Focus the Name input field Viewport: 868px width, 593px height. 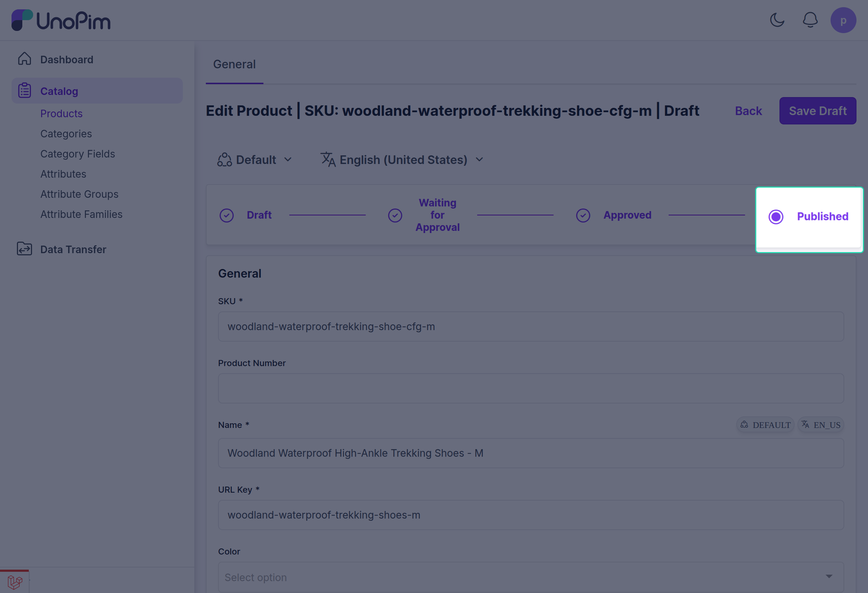(x=531, y=453)
